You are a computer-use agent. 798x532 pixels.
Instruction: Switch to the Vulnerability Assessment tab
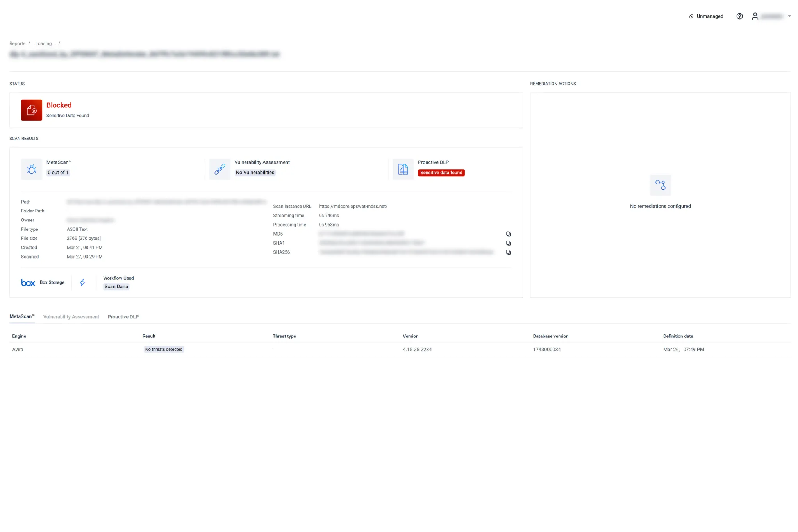(71, 317)
